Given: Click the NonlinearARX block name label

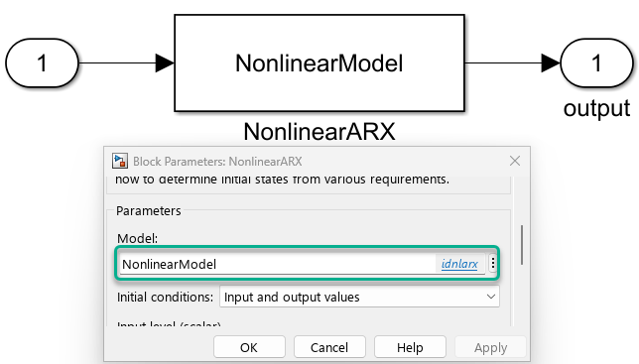Looking at the screenshot, I should click(x=319, y=132).
